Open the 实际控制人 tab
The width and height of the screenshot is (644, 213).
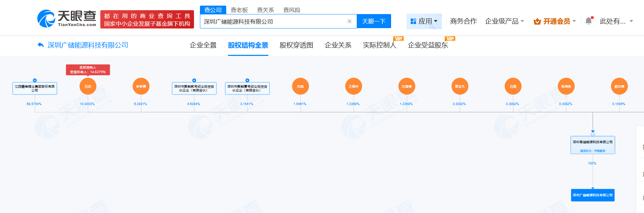click(x=380, y=45)
